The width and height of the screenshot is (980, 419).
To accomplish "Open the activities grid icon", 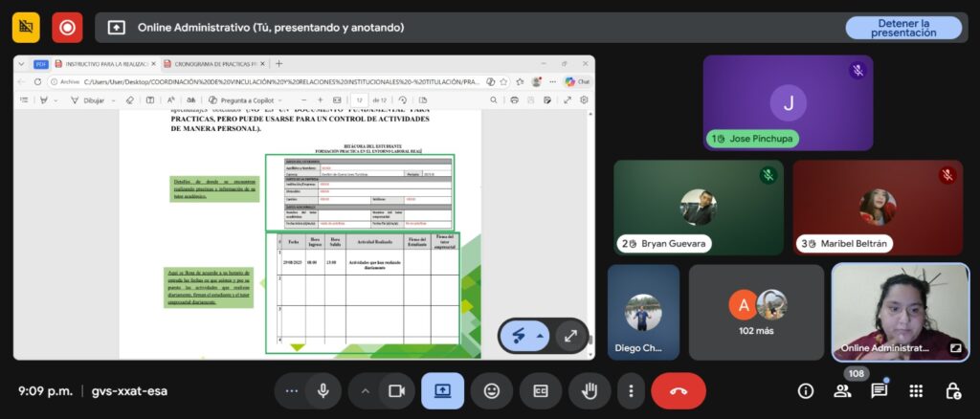I will pos(916,390).
